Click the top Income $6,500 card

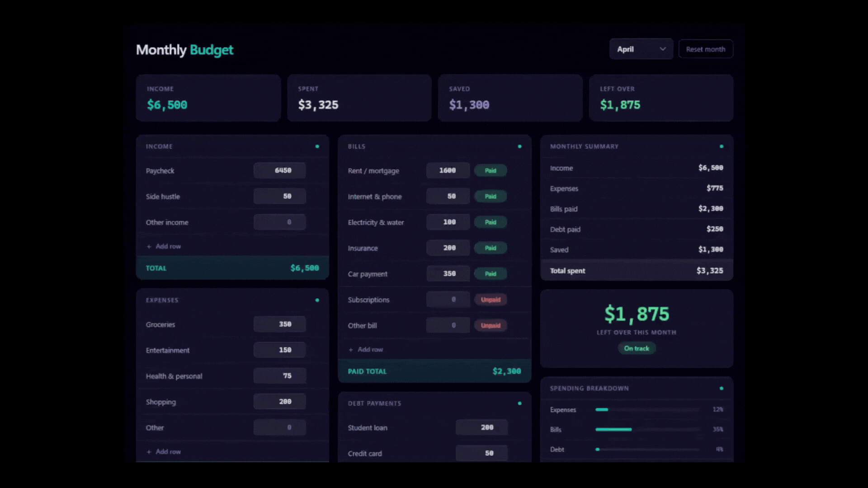(x=208, y=98)
